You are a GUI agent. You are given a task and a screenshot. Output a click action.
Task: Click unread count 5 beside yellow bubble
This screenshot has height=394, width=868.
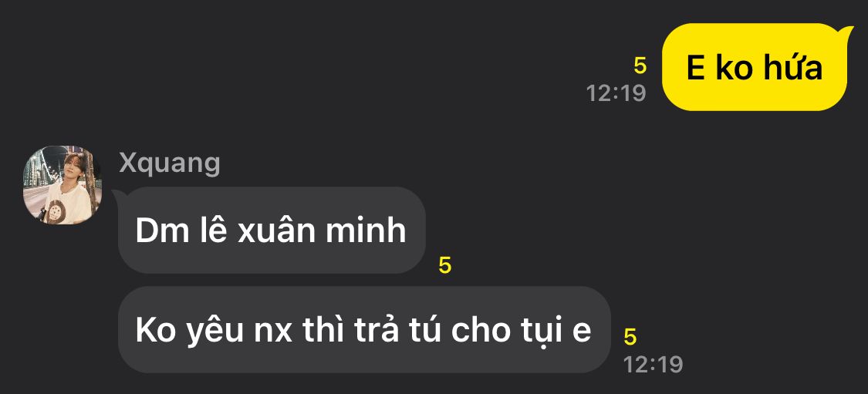pos(640,66)
